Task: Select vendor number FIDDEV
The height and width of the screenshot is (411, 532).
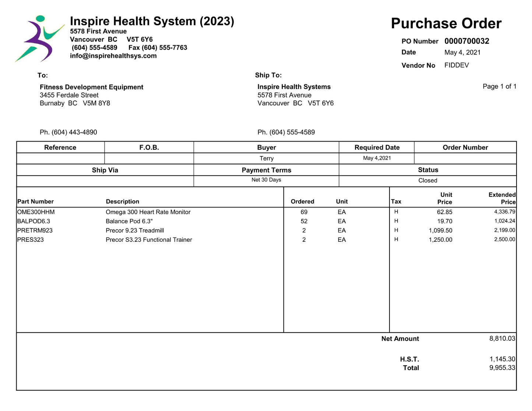Action: 457,65
